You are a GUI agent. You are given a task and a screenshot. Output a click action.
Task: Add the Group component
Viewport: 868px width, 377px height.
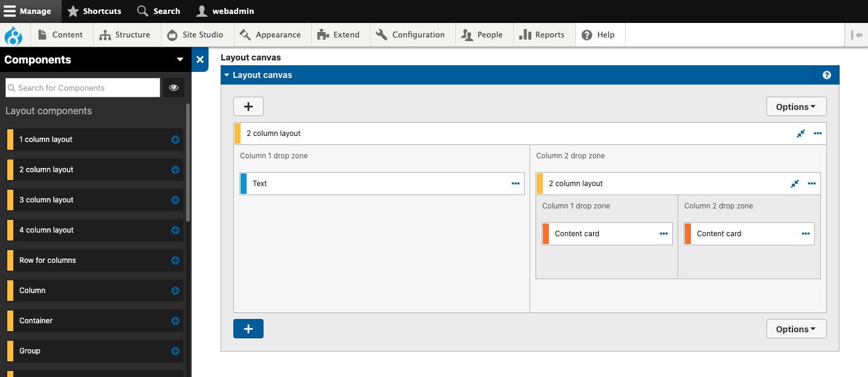(175, 351)
